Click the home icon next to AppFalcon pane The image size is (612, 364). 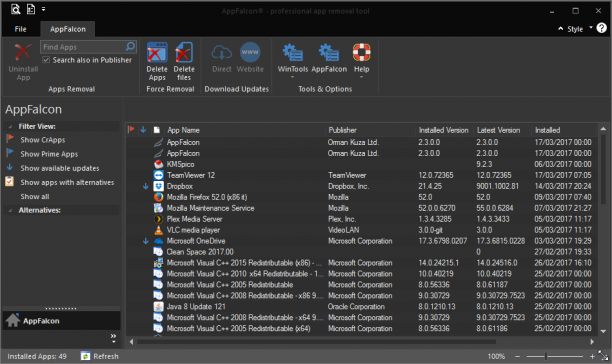click(x=12, y=320)
